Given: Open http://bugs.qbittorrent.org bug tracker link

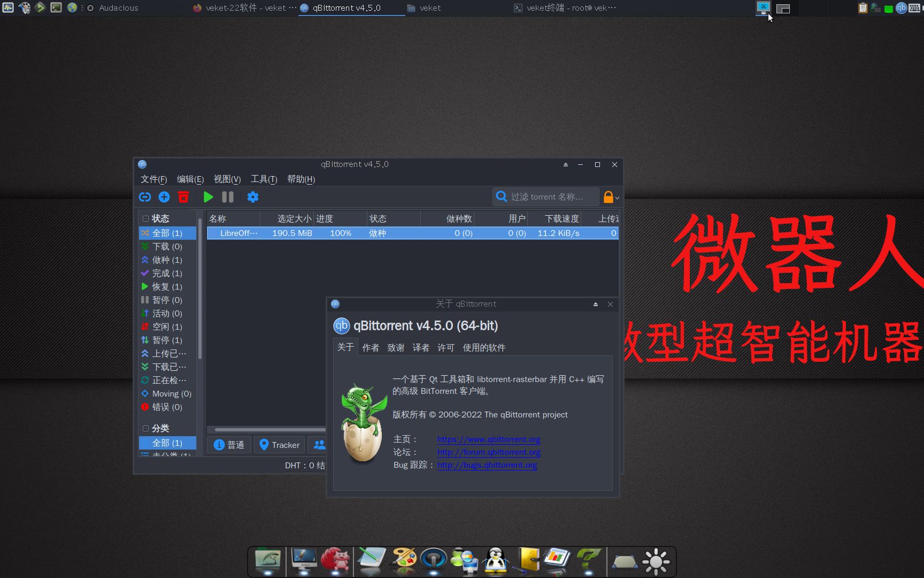Looking at the screenshot, I should point(487,465).
